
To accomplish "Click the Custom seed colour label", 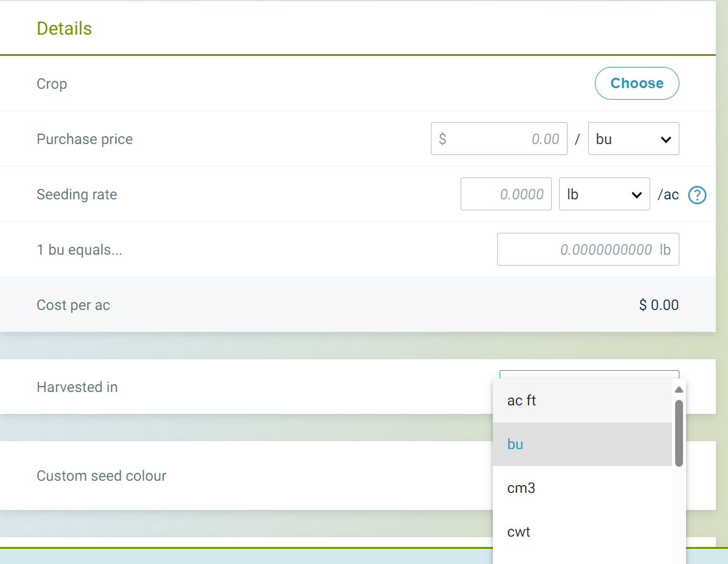I will coord(101,476).
